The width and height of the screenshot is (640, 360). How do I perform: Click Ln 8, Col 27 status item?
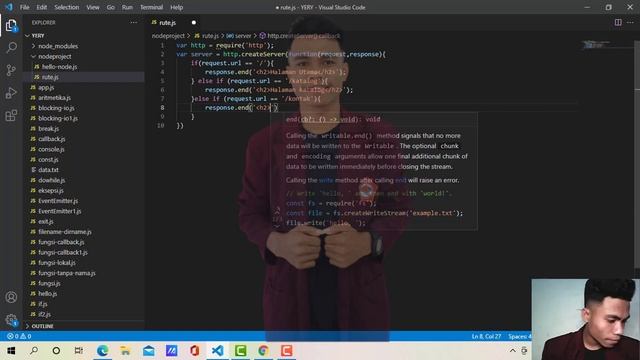pyautogui.click(x=486, y=336)
